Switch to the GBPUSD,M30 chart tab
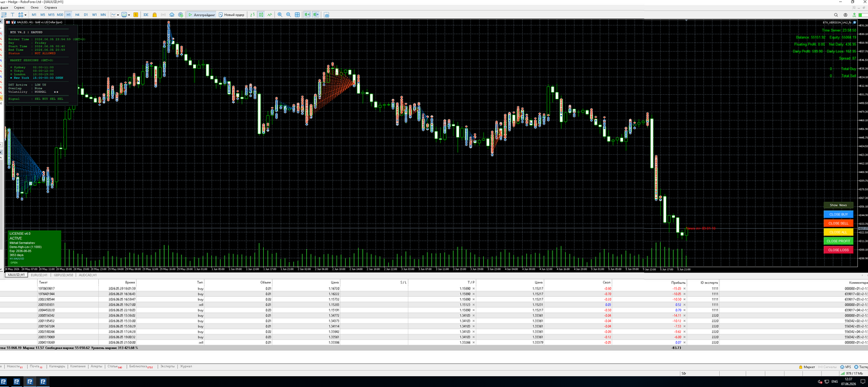This screenshot has height=387, width=868. pos(63,275)
